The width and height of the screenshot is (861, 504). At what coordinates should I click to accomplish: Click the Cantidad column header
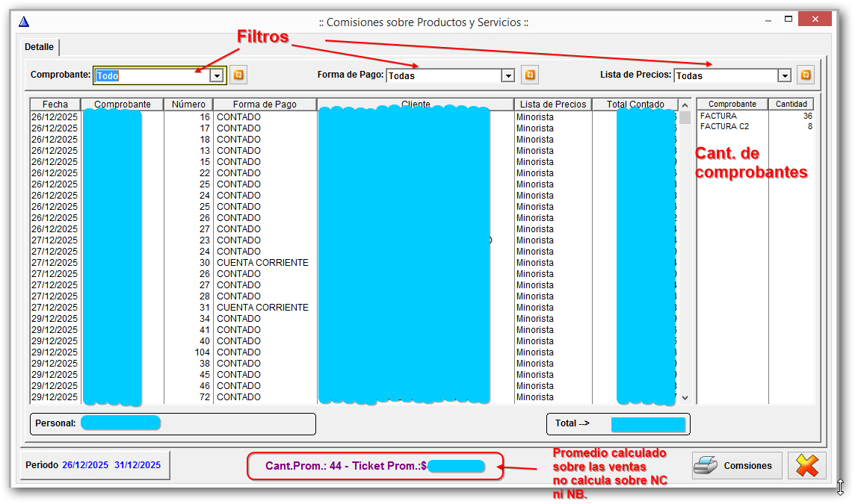pyautogui.click(x=791, y=105)
